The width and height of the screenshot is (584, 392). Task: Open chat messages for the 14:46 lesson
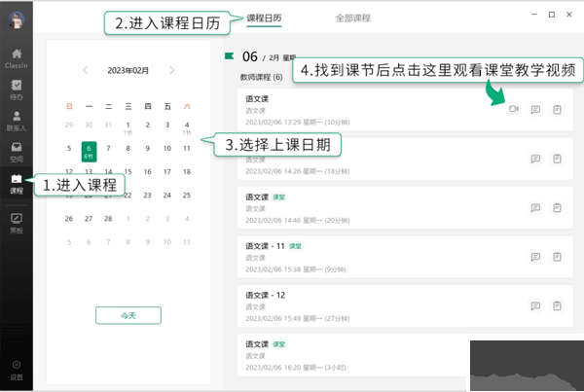coord(535,208)
